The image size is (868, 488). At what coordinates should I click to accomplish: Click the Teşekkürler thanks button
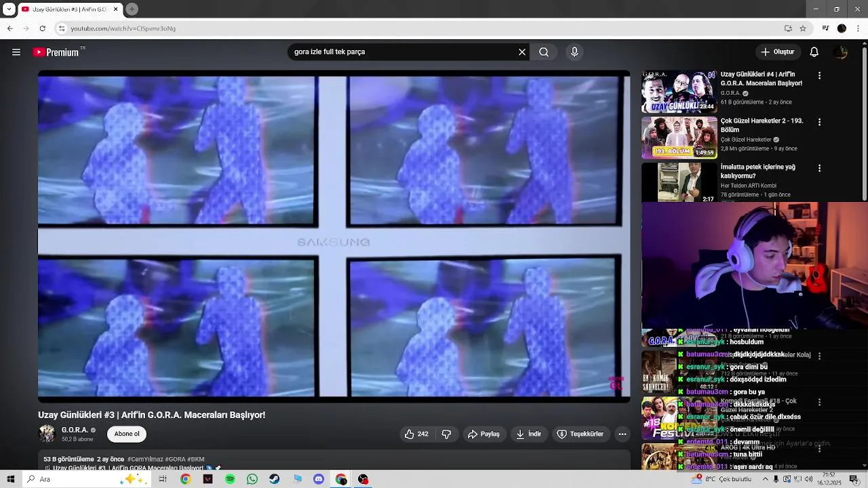pos(580,434)
